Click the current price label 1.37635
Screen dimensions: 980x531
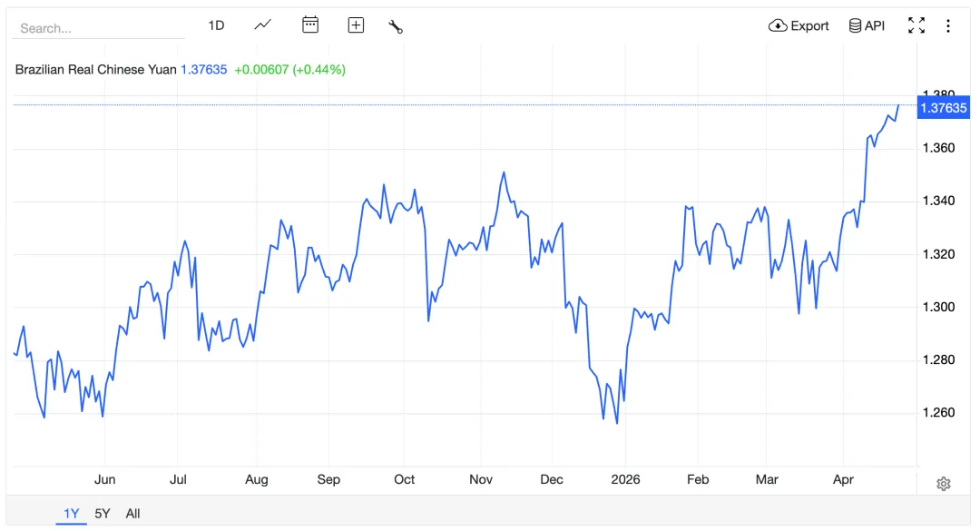[x=943, y=108]
